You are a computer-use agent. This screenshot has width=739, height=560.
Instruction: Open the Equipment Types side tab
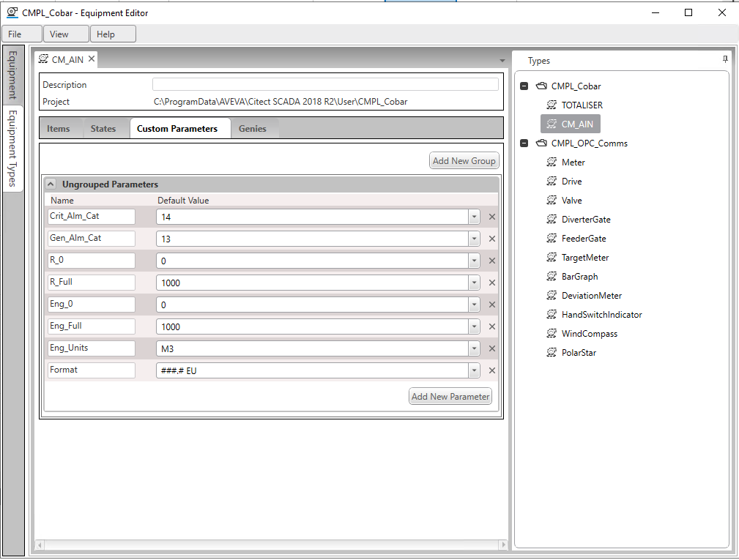12,148
